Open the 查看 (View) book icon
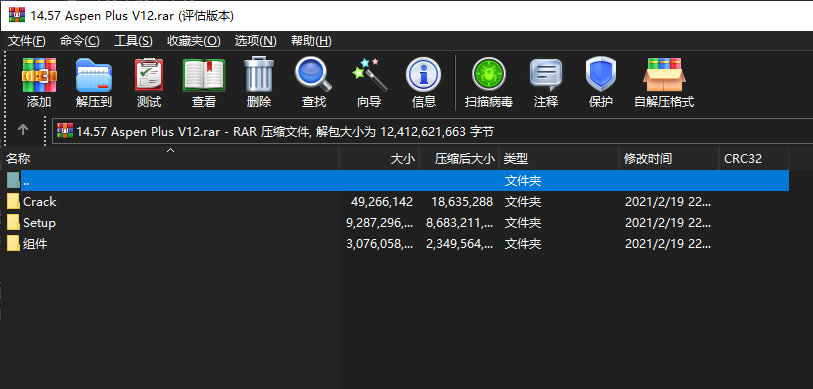Viewport: 813px width, 389px height. 204,75
